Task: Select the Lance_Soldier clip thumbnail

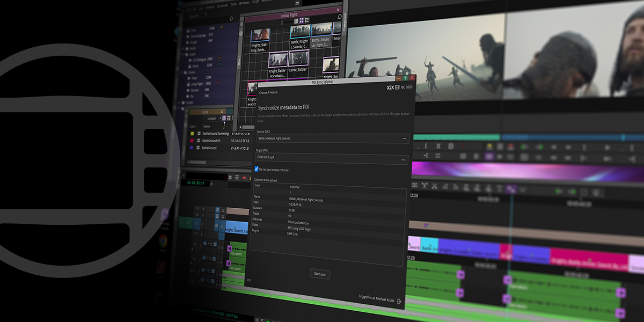Action: coord(299,59)
